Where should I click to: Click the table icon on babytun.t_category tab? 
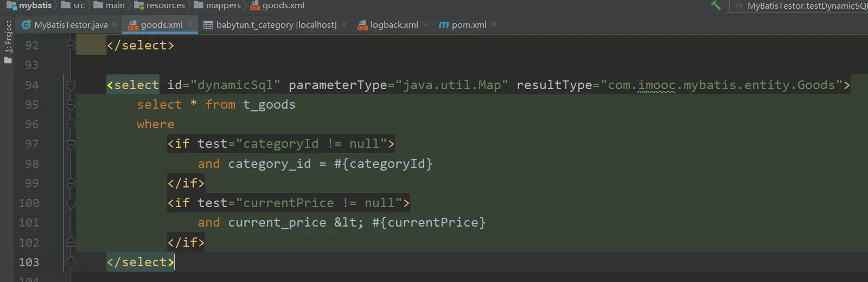pos(208,25)
